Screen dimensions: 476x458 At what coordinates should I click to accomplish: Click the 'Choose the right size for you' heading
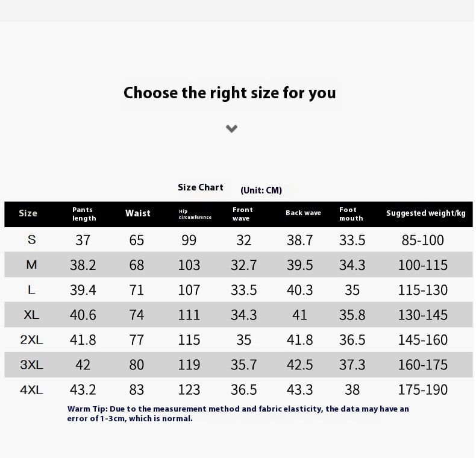[x=230, y=93]
